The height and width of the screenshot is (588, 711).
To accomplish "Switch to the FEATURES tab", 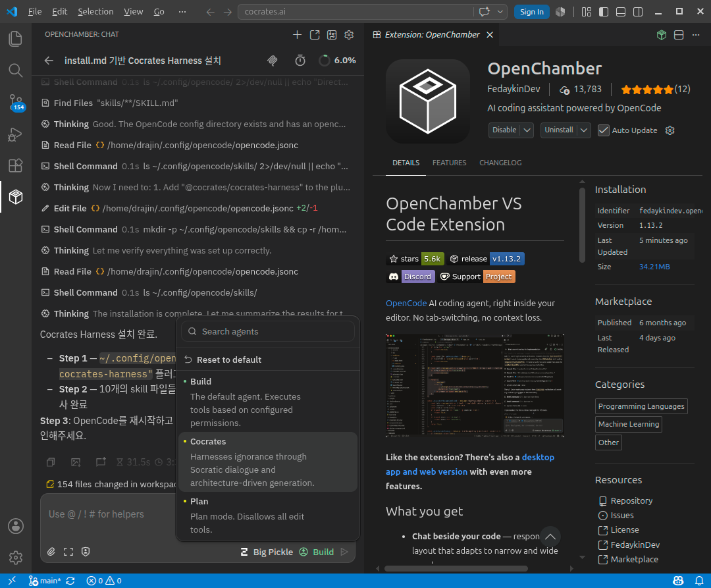I will tap(449, 163).
